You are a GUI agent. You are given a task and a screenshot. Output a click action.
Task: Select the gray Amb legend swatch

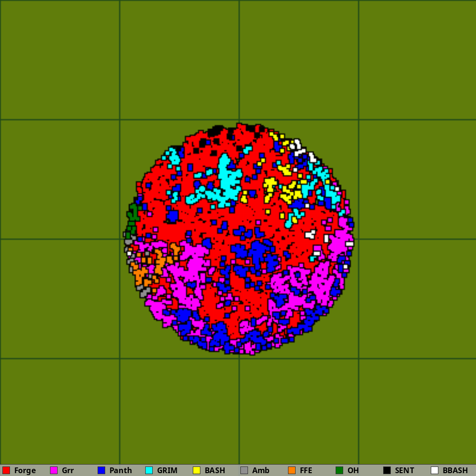pos(244,470)
